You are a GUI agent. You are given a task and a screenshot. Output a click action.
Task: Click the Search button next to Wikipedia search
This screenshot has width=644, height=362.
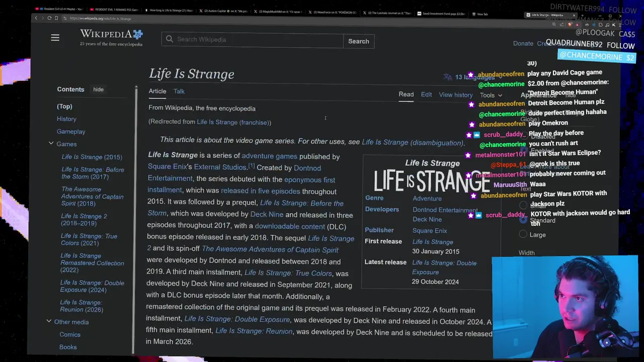(x=358, y=41)
